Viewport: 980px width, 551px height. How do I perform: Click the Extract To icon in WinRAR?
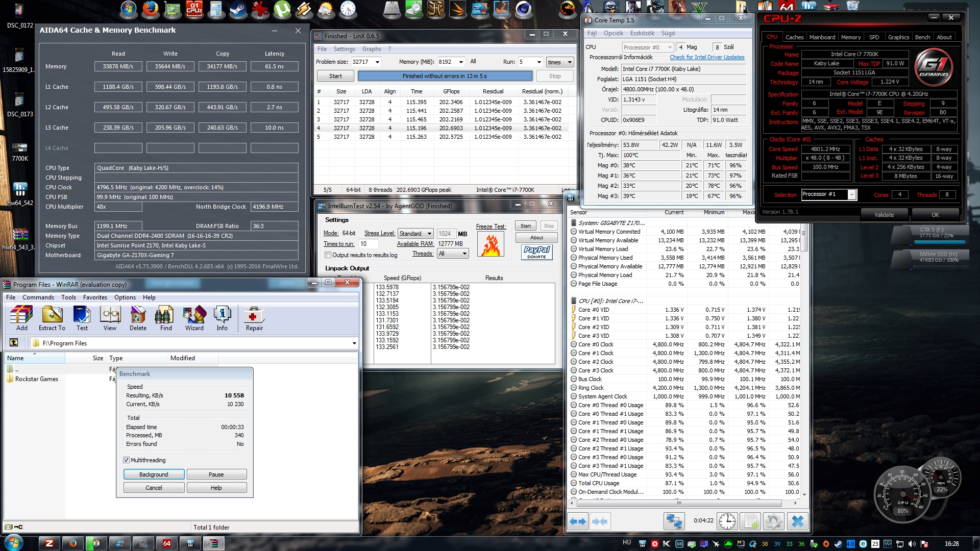click(52, 318)
